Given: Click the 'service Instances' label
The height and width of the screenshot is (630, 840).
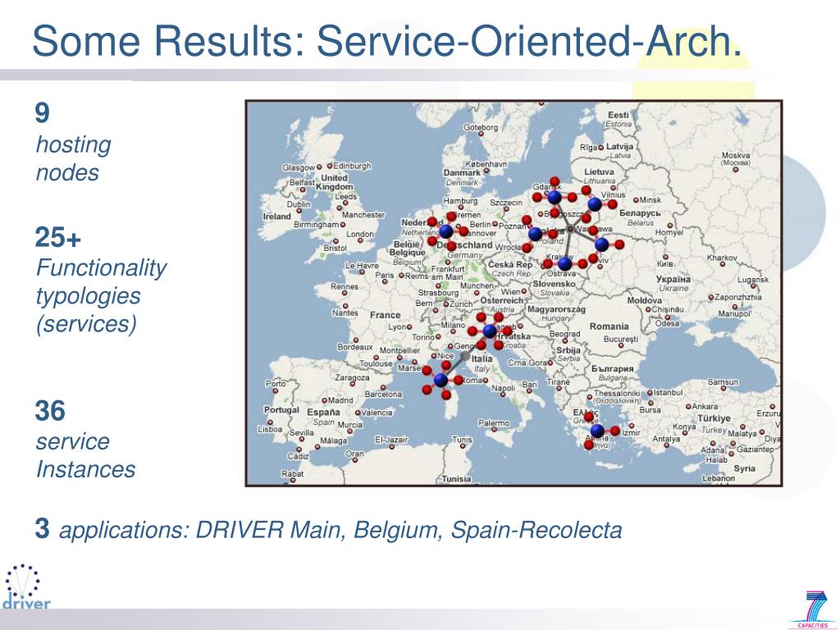Looking at the screenshot, I should [85, 455].
